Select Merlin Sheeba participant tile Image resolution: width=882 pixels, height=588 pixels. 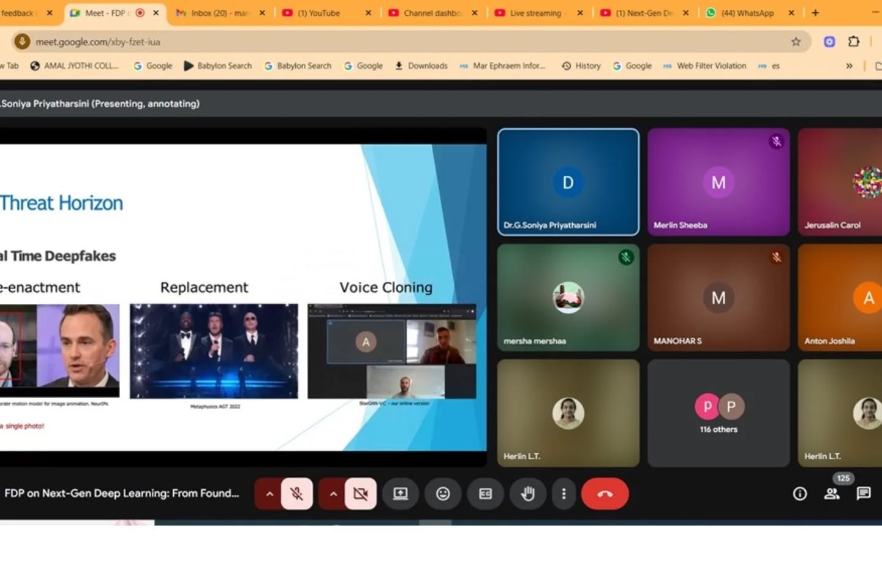tap(718, 182)
